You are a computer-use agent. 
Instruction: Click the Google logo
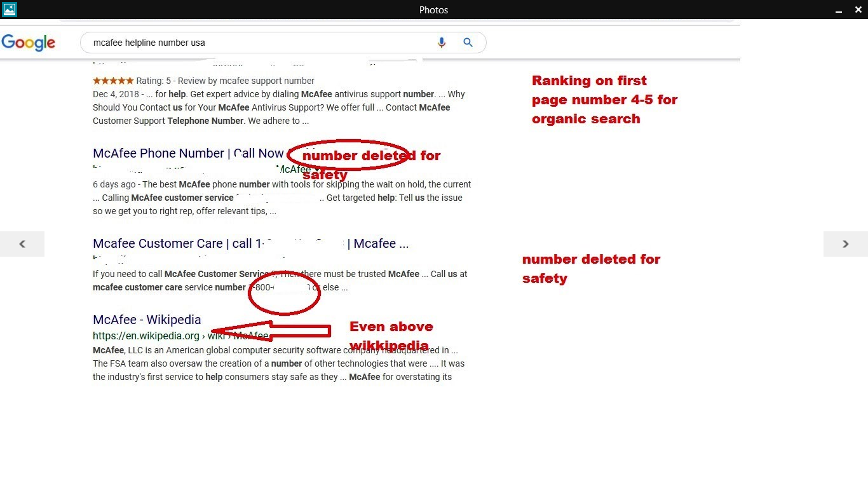29,43
